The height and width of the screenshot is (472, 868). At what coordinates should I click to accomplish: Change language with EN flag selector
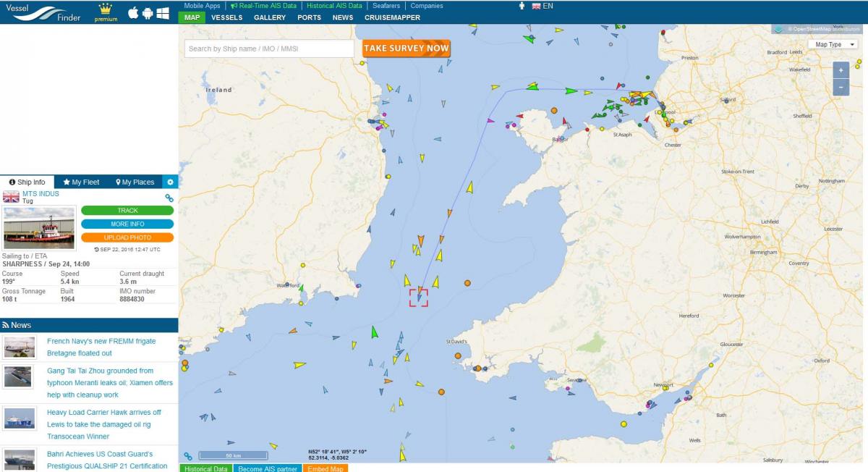point(542,6)
